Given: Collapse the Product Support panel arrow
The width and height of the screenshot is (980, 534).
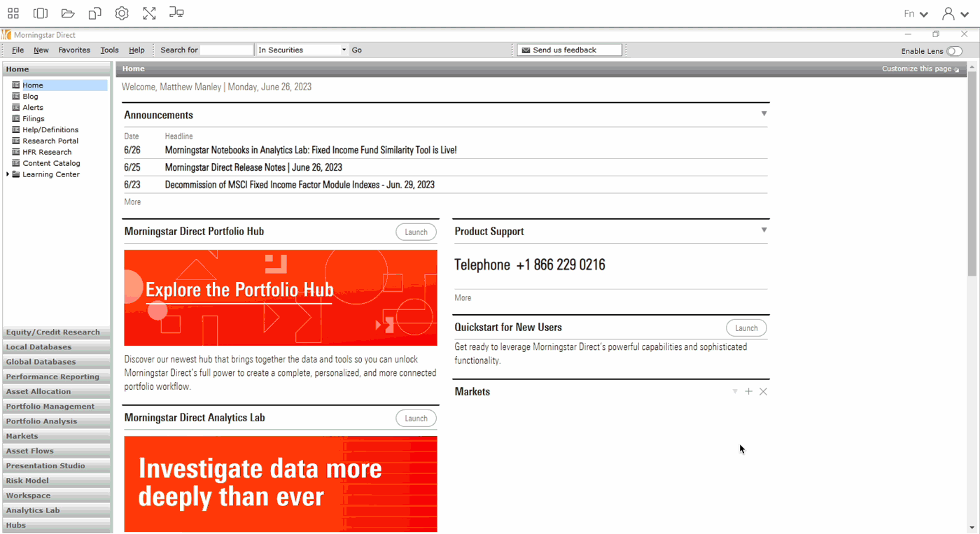Looking at the screenshot, I should click(764, 230).
